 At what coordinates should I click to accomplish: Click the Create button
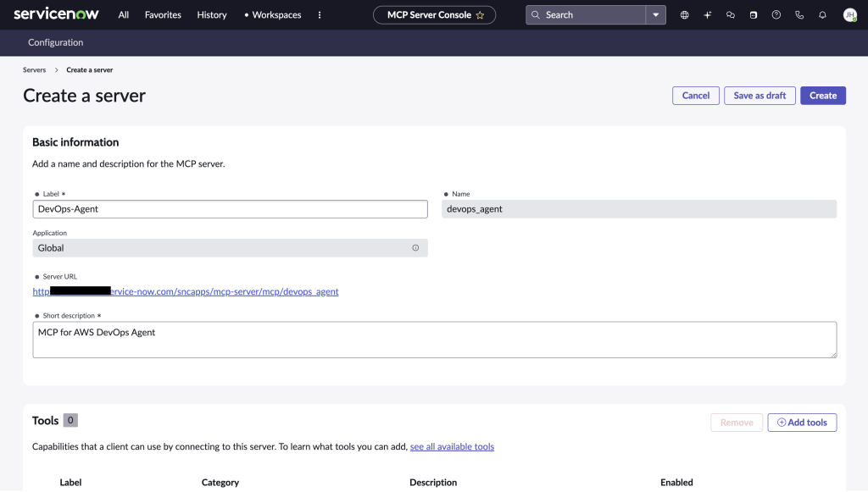(822, 96)
